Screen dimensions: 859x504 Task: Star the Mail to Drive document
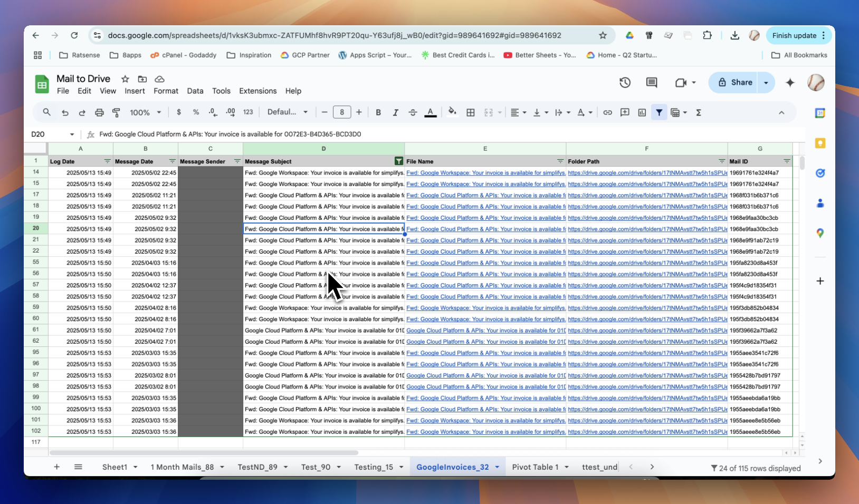125,79
